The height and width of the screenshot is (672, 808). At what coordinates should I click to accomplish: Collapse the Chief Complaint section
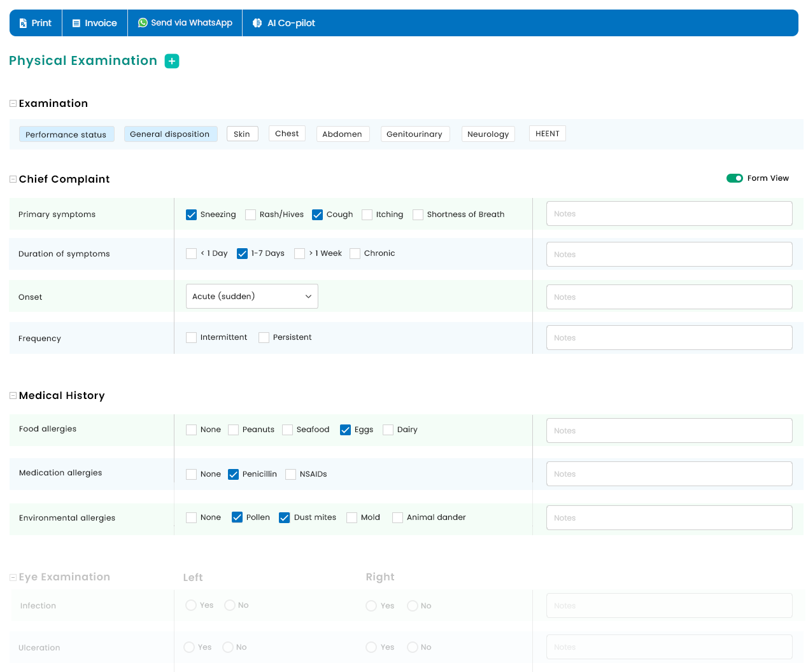point(13,179)
